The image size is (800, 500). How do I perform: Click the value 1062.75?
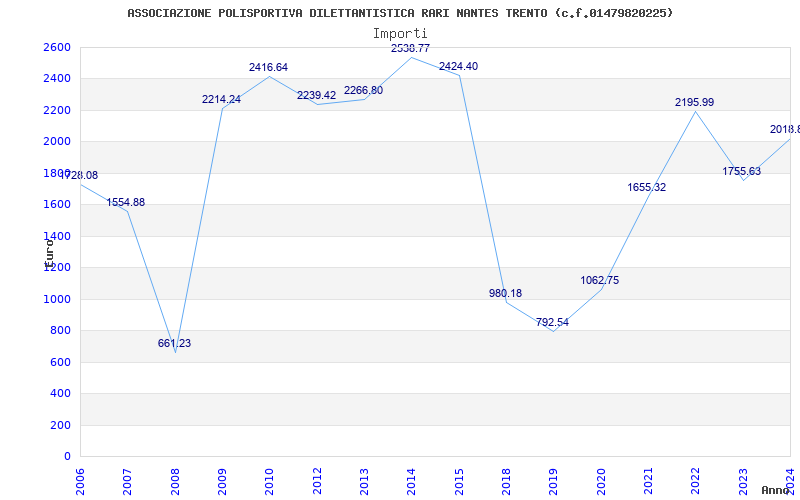pos(599,281)
